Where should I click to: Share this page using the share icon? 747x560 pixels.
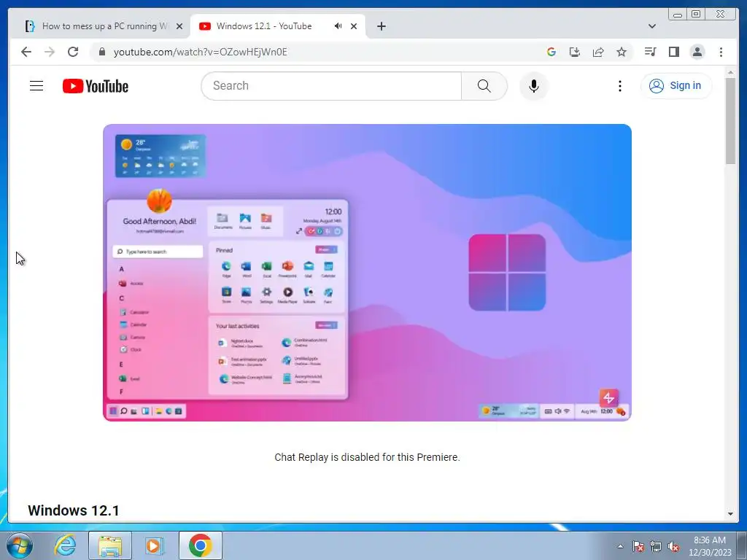coord(598,52)
